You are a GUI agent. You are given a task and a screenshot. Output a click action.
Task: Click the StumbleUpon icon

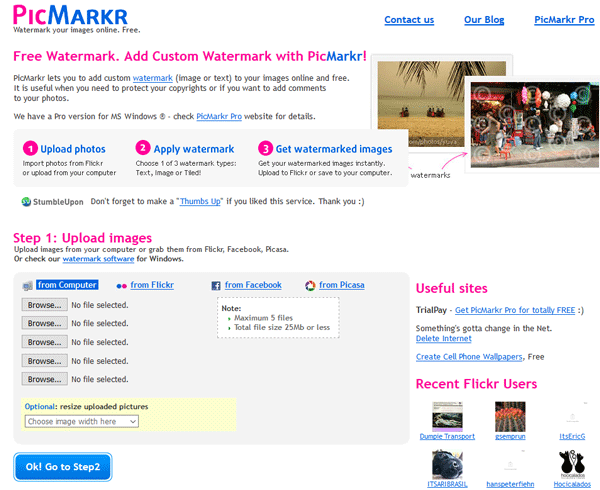click(x=26, y=202)
